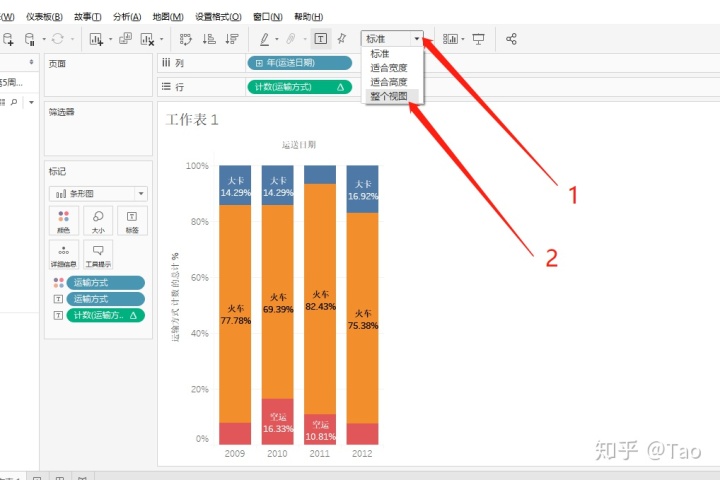Screen dimensions: 720x480
Task: Click the vertical axis title 运输方式 计数 的总计 %
Action: pos(175,297)
